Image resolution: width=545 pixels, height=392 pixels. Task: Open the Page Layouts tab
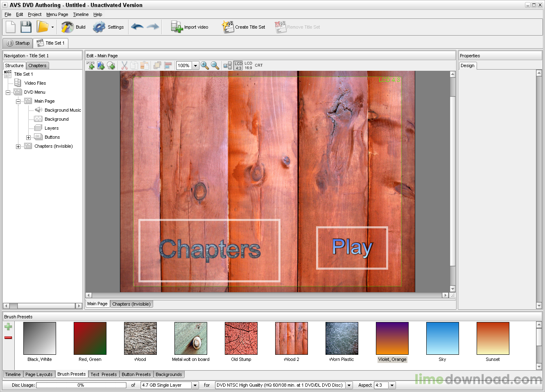[x=39, y=374]
